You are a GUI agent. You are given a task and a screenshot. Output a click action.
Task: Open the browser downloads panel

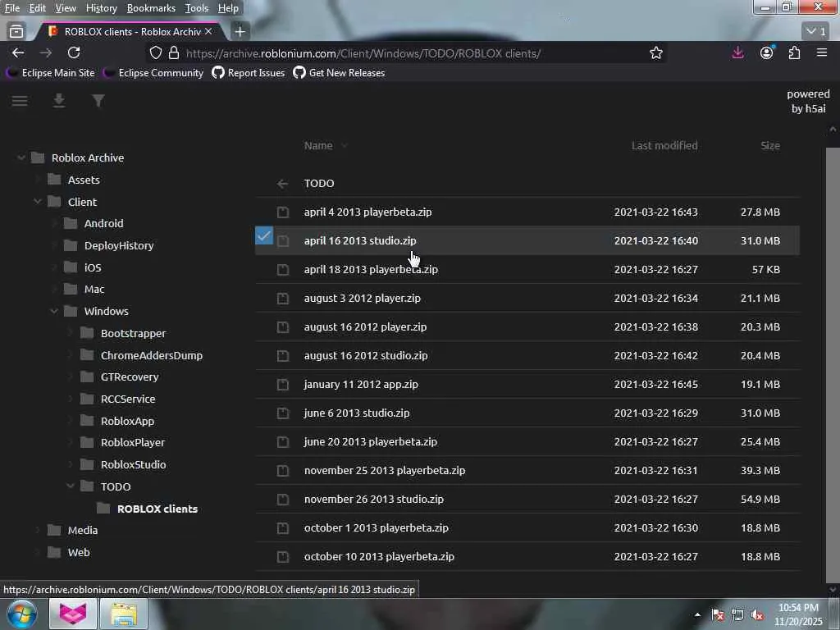click(737, 52)
